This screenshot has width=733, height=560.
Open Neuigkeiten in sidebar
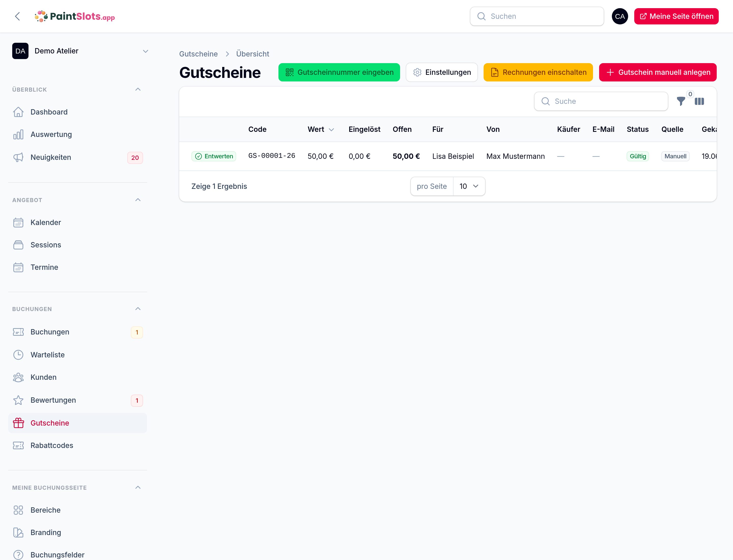(77, 157)
